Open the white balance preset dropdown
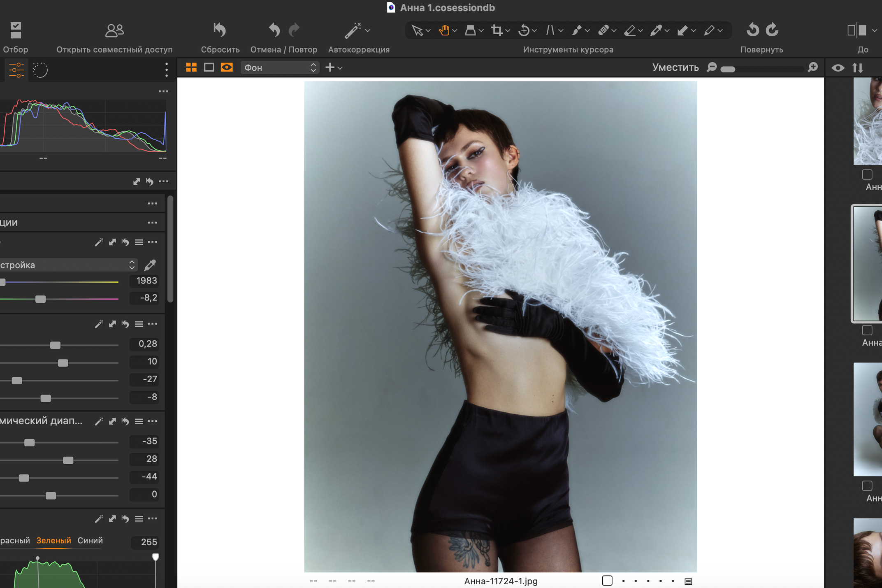 pos(68,265)
